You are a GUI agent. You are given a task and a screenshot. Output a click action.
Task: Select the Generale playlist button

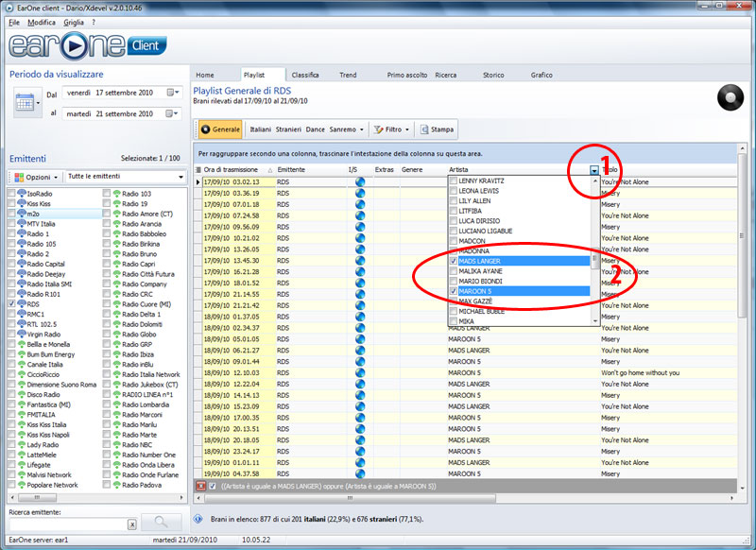coord(220,129)
